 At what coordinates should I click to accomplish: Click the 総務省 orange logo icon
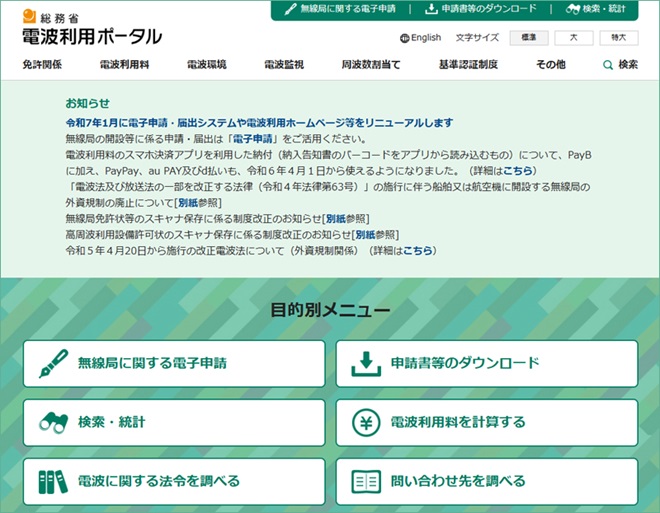tap(29, 16)
